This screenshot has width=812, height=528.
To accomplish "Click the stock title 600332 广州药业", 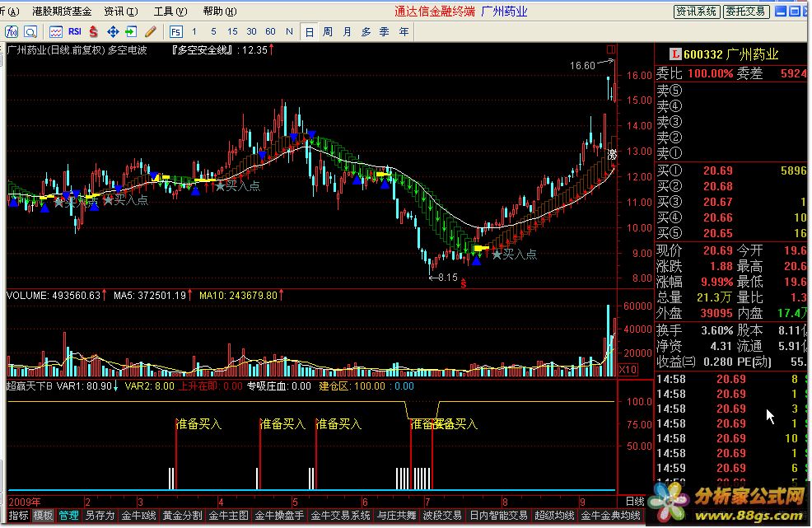I will [x=731, y=54].
